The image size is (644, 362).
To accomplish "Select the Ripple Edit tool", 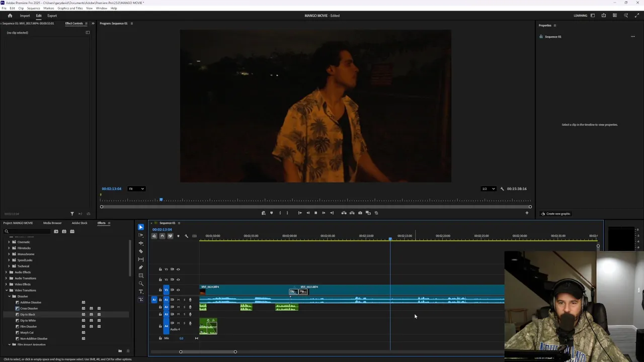I will (x=141, y=243).
